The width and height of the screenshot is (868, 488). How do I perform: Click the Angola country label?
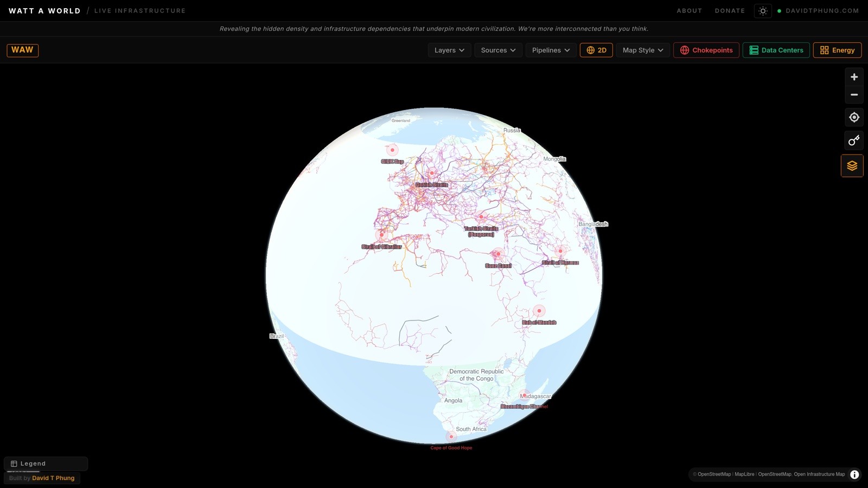[454, 401]
